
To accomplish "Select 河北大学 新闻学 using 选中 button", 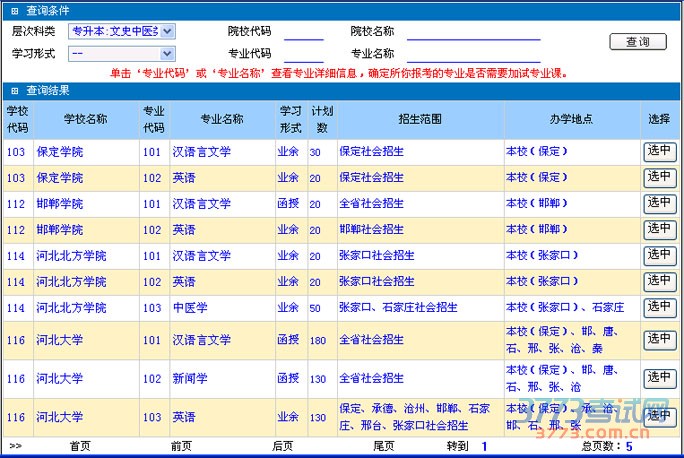I will tap(659, 378).
